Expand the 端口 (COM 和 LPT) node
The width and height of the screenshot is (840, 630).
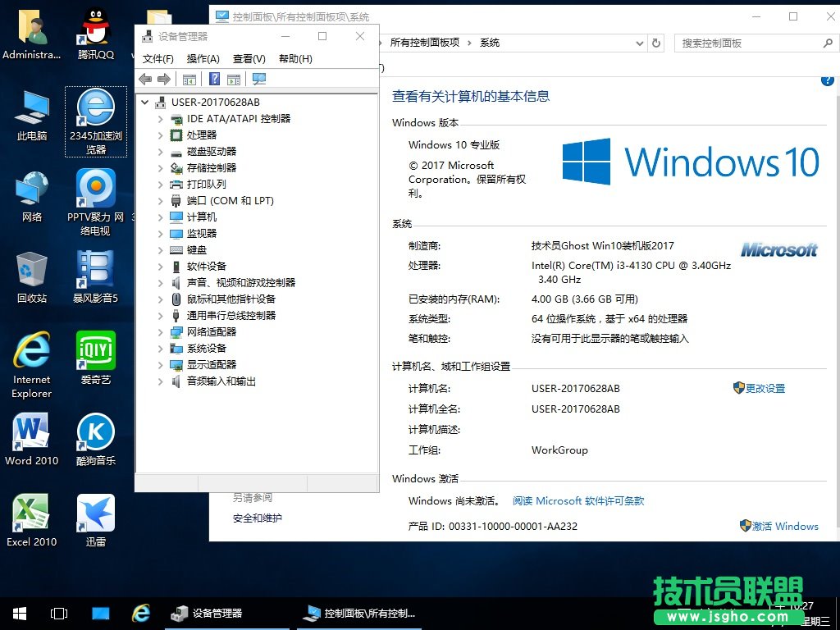160,201
